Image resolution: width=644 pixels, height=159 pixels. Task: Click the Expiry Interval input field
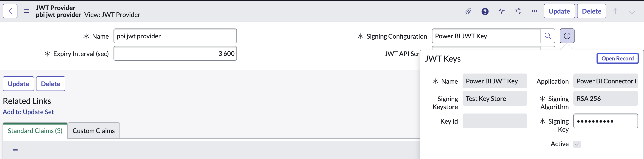(x=175, y=54)
